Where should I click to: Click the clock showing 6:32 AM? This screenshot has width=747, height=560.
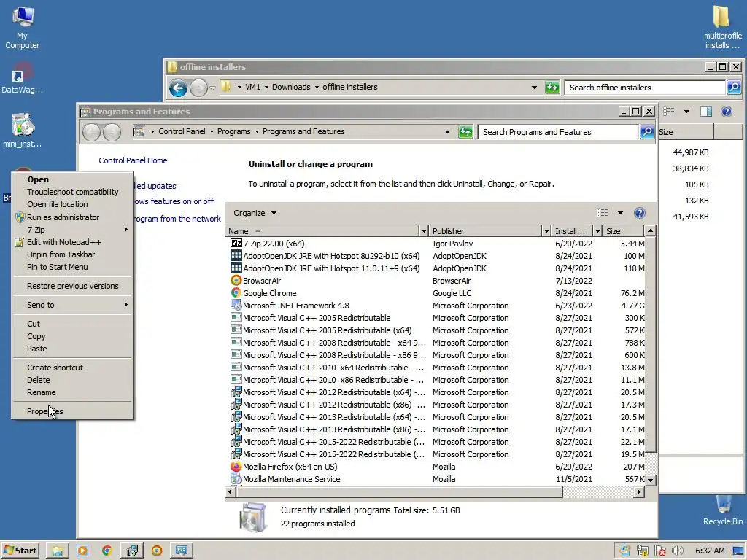[x=710, y=551]
